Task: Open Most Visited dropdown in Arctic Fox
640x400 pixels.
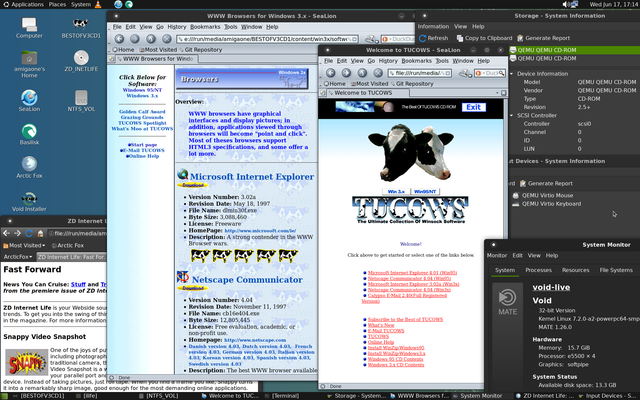Action: pos(24,245)
